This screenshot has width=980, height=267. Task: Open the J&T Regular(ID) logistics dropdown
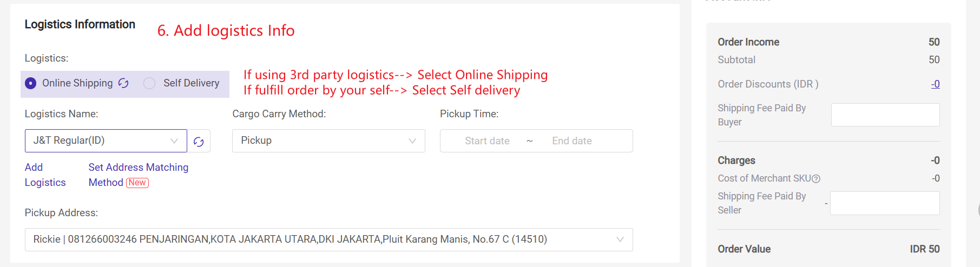tap(106, 141)
